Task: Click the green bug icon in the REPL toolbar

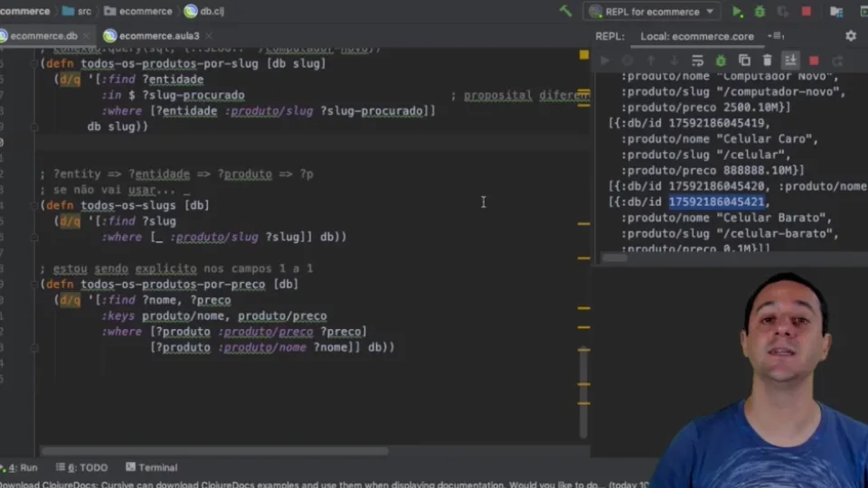Action: [x=721, y=61]
